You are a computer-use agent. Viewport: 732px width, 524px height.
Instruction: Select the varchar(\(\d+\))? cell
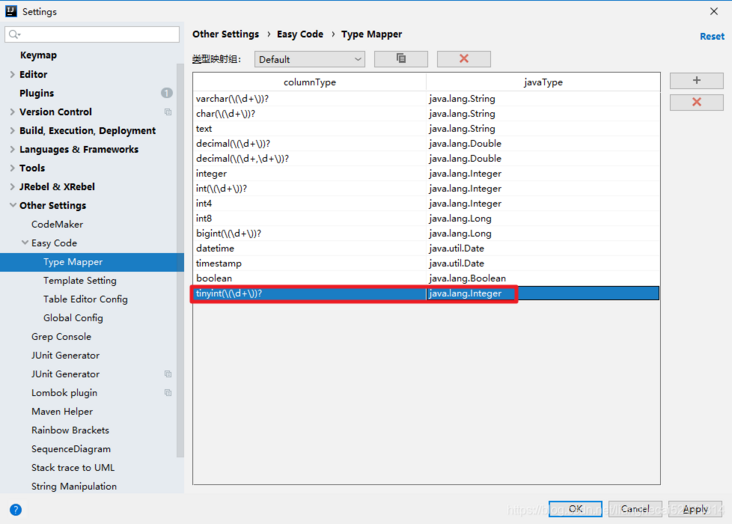click(310, 99)
